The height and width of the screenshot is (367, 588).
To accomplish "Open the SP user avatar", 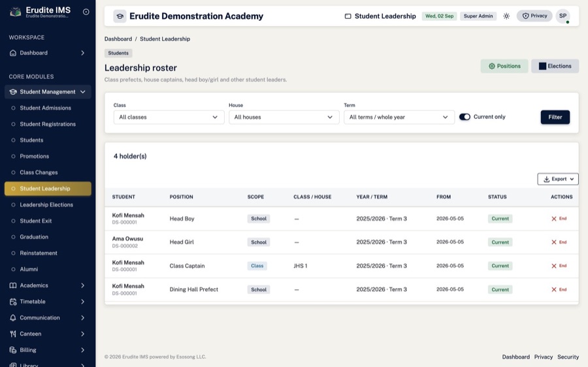I will coord(563,16).
